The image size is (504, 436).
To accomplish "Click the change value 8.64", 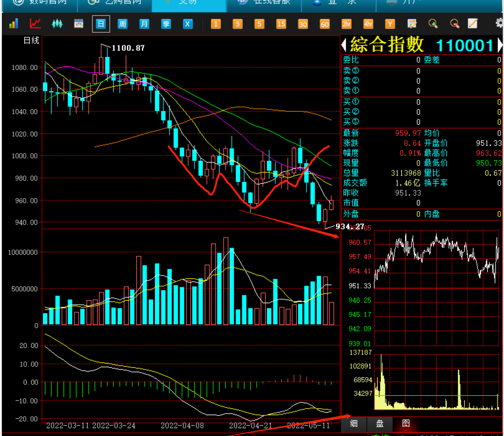I will 412,143.
